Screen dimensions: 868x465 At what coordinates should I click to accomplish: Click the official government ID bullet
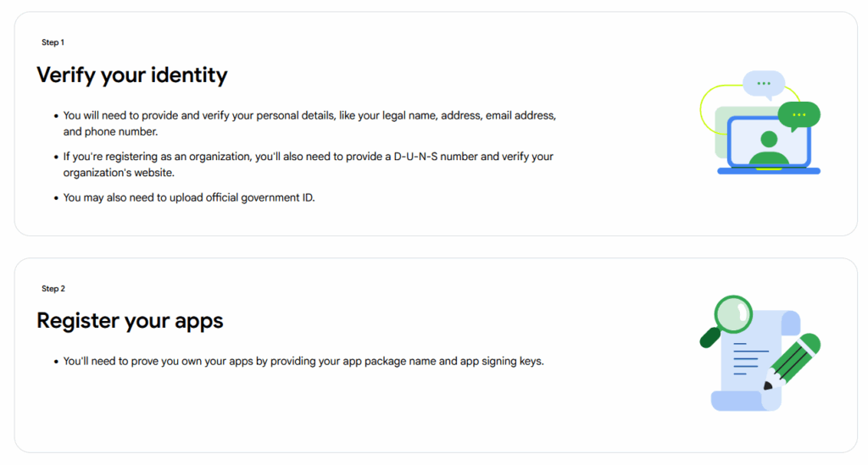tap(189, 197)
